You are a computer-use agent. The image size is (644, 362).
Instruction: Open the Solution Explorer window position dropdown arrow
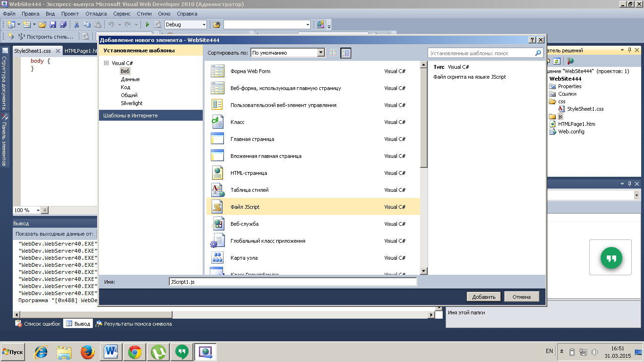(x=622, y=50)
